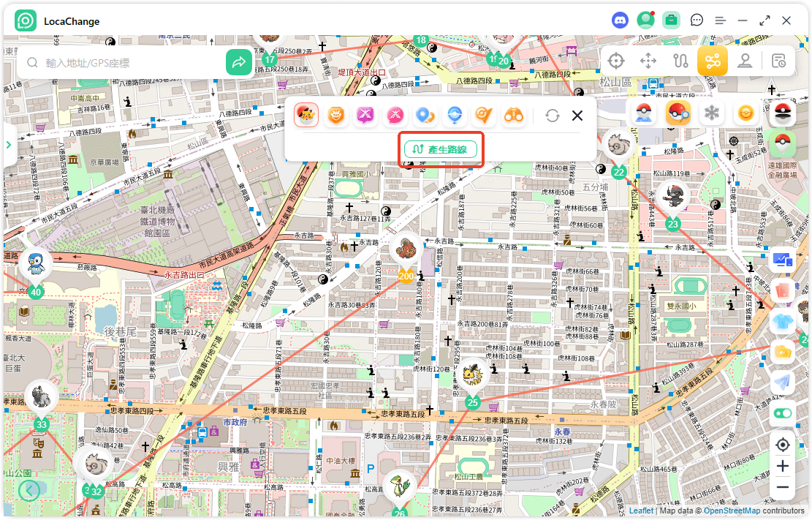The width and height of the screenshot is (812, 520).
Task: Select the purple crossed-swords battle filter
Action: click(365, 115)
